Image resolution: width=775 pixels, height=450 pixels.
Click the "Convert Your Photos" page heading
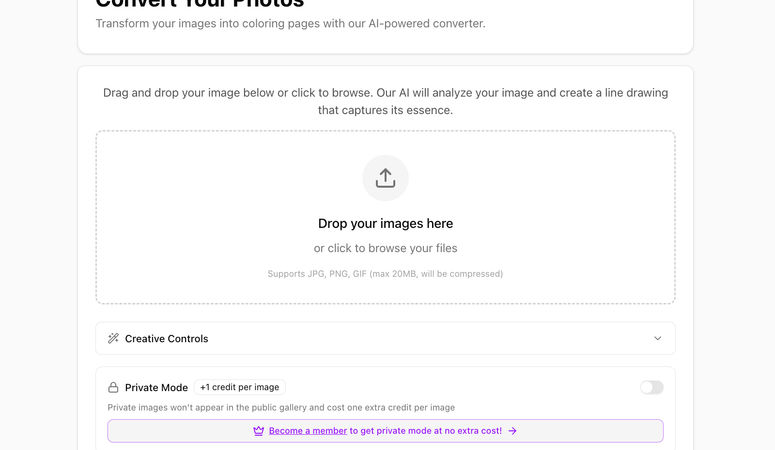(x=200, y=4)
